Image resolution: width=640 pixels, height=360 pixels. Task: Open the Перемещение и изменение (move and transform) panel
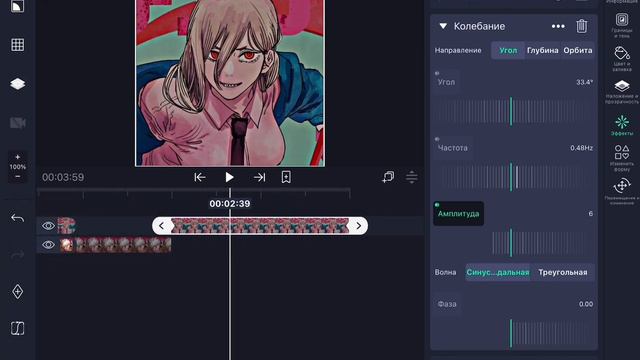pos(622,192)
